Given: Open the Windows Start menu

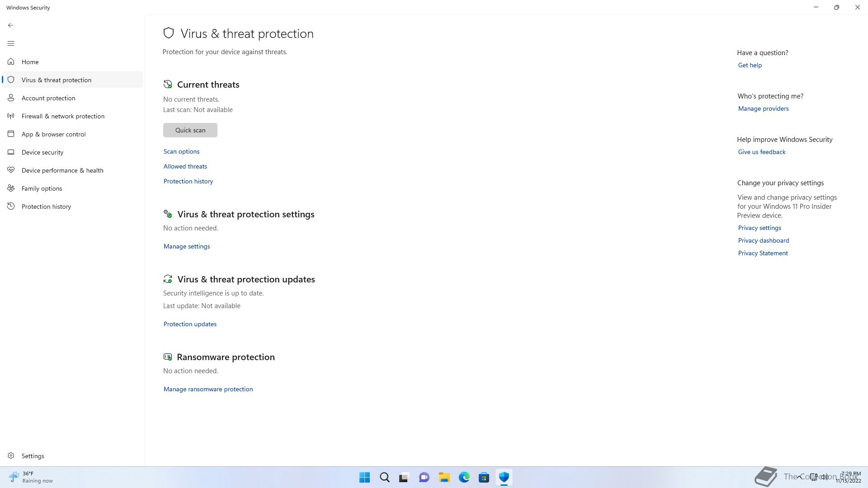Looking at the screenshot, I should coord(364,477).
